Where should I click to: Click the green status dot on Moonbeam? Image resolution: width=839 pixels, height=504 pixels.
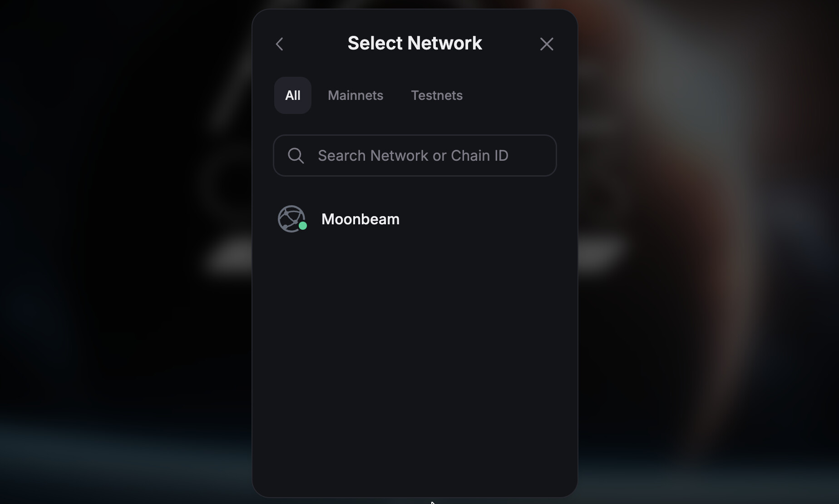point(303,226)
